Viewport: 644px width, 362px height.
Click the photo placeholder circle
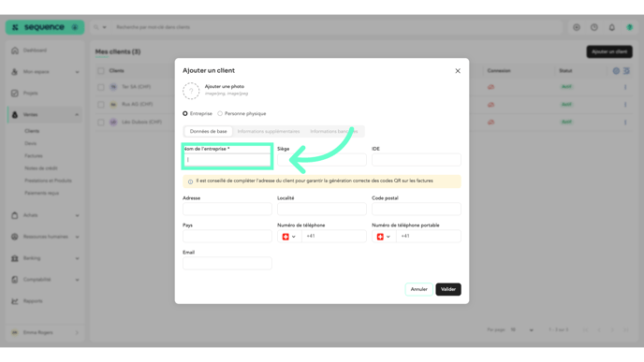[x=191, y=91]
